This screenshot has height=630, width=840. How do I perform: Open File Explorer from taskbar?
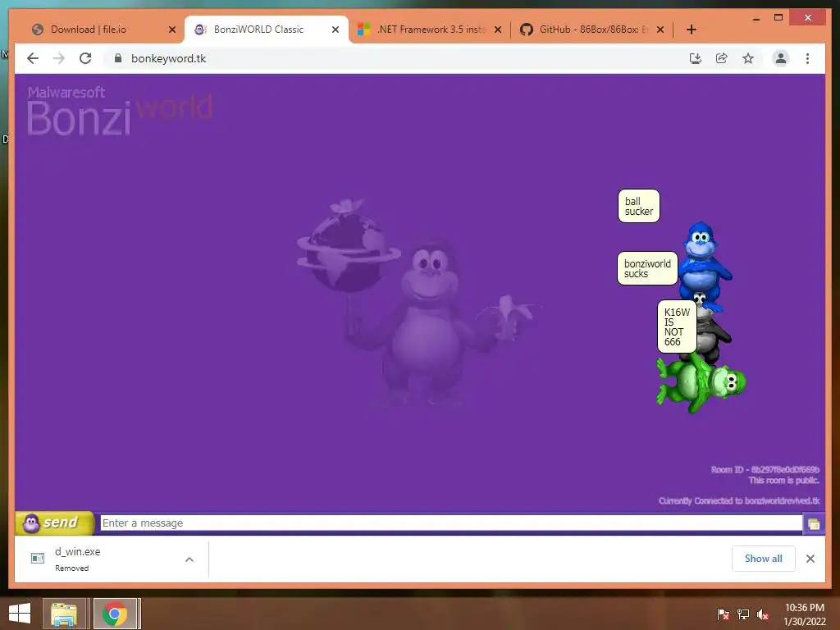coord(64,614)
